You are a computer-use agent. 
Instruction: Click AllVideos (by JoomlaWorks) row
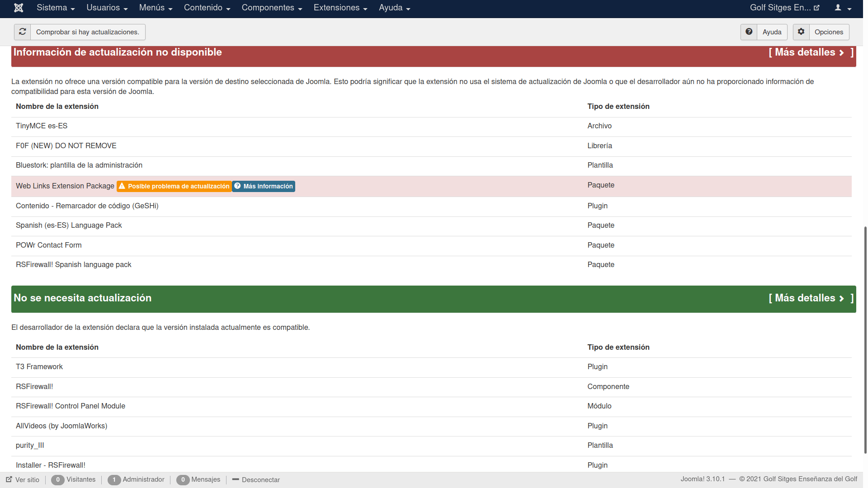pos(431,426)
